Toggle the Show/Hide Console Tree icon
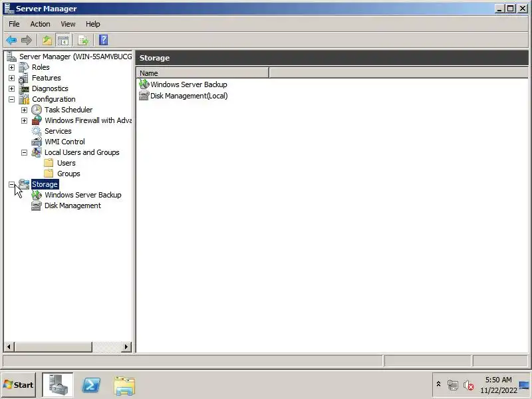This screenshot has width=532, height=399. click(x=63, y=41)
